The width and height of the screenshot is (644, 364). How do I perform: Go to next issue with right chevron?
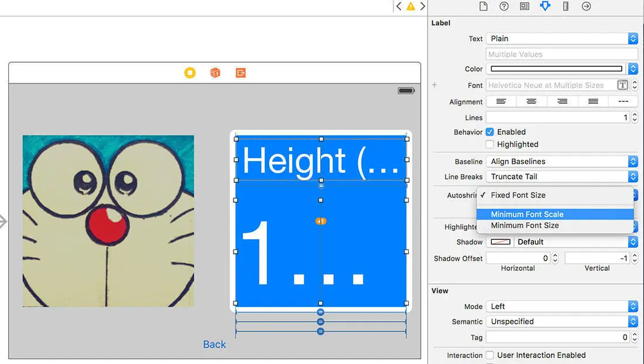422,6
